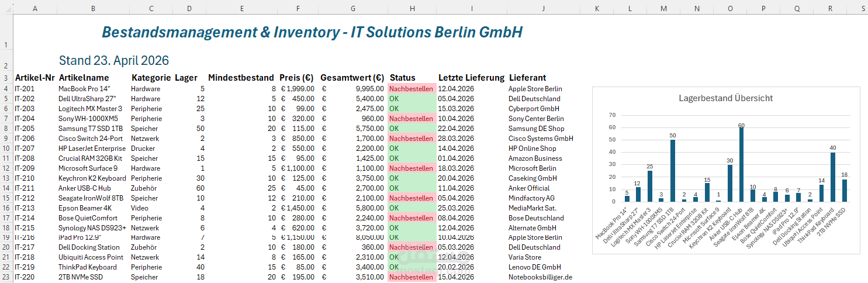Select the 'IT-210' cell

coord(35,178)
